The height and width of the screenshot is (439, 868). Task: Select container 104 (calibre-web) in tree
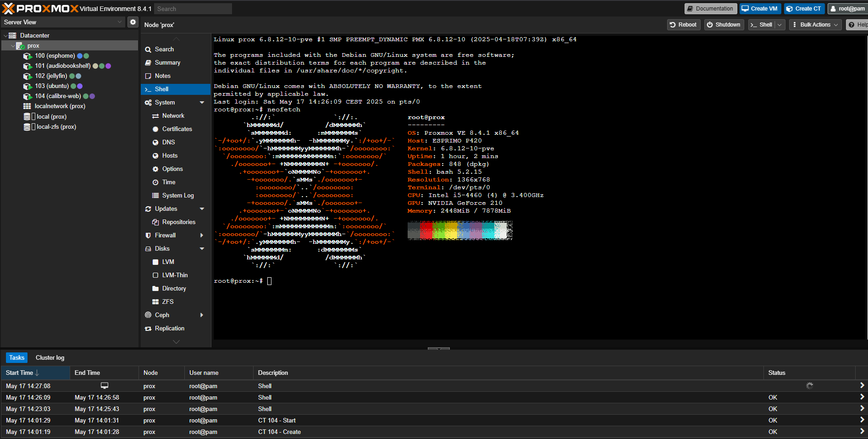(58, 96)
